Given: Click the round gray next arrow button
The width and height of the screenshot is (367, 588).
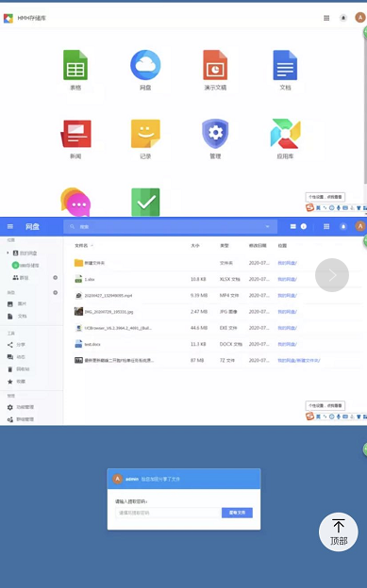Looking at the screenshot, I should pos(332,275).
